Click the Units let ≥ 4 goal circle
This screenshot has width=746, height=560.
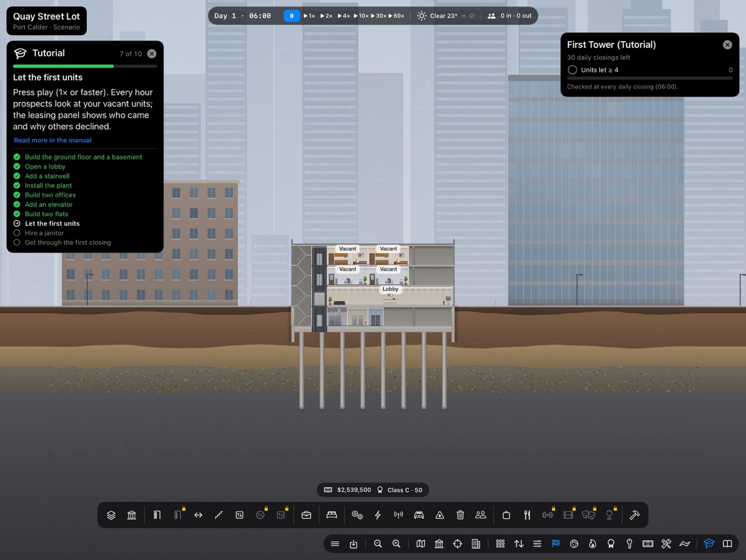click(x=572, y=70)
